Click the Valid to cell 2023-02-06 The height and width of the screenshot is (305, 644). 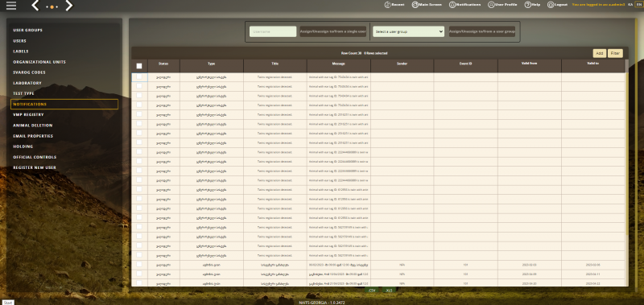592,265
